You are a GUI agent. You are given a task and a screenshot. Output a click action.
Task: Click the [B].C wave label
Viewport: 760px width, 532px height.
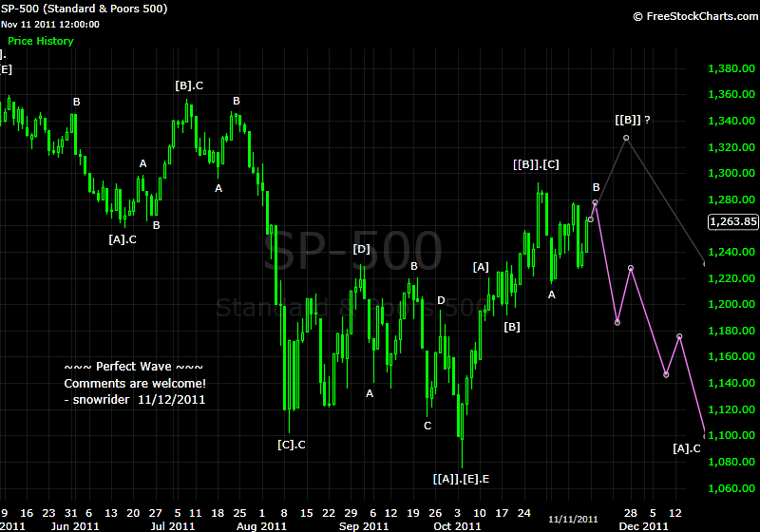(189, 85)
